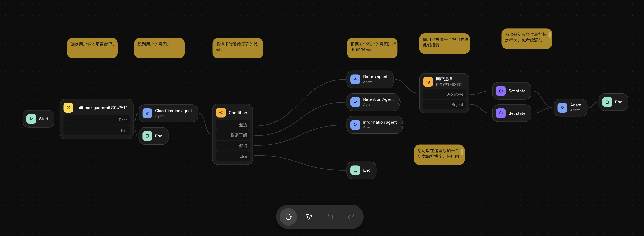Click the Start node play icon

tap(31, 119)
